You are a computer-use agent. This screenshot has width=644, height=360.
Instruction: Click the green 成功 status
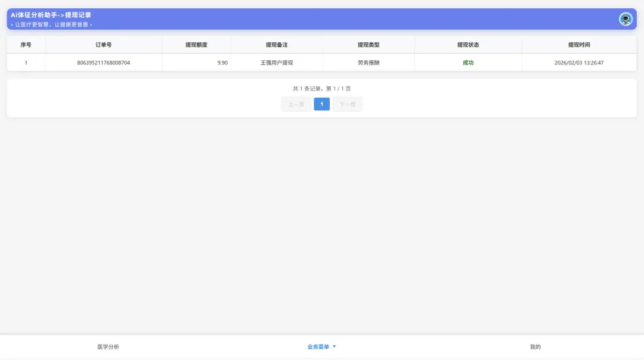point(468,63)
